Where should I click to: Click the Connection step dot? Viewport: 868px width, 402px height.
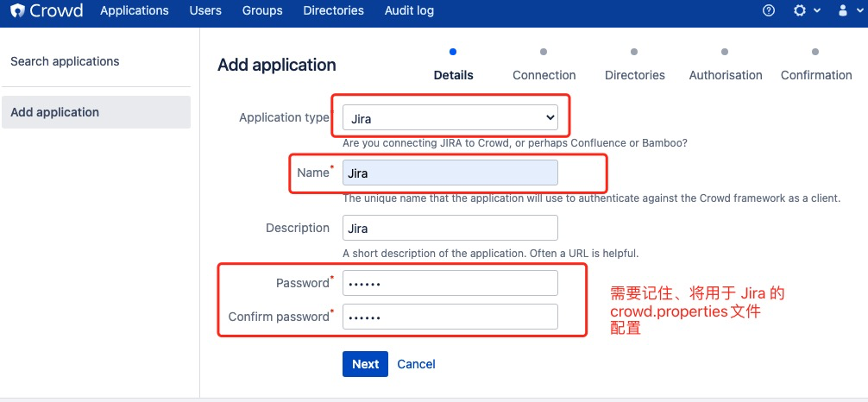tap(544, 52)
